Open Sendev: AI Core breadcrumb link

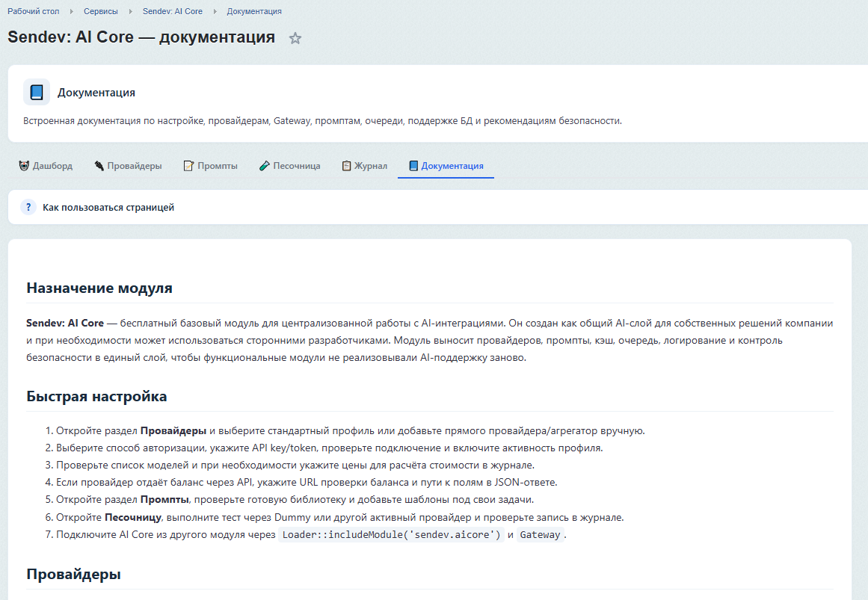[x=173, y=11]
